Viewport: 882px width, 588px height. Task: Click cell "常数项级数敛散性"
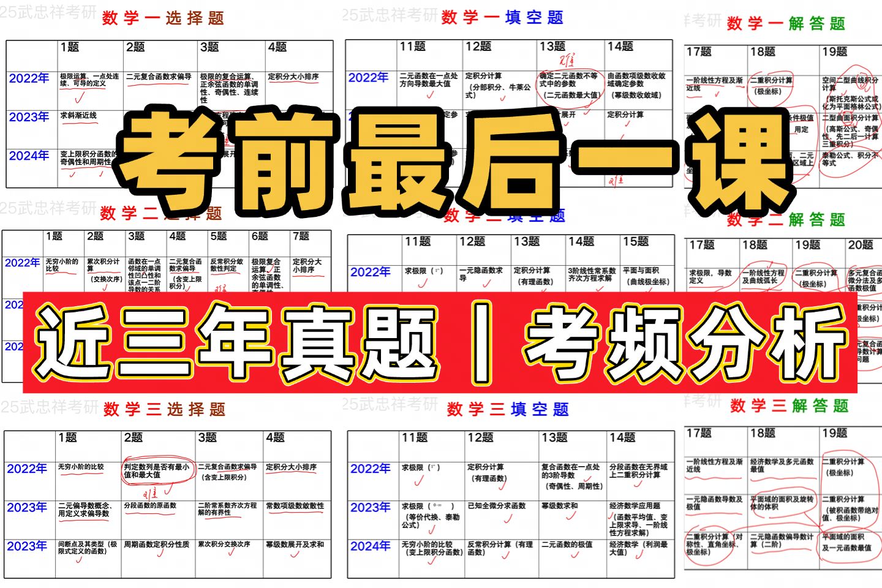point(295,506)
